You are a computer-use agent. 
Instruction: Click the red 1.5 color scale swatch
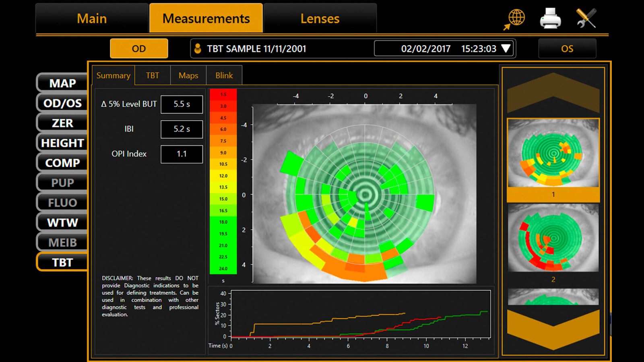point(223,95)
